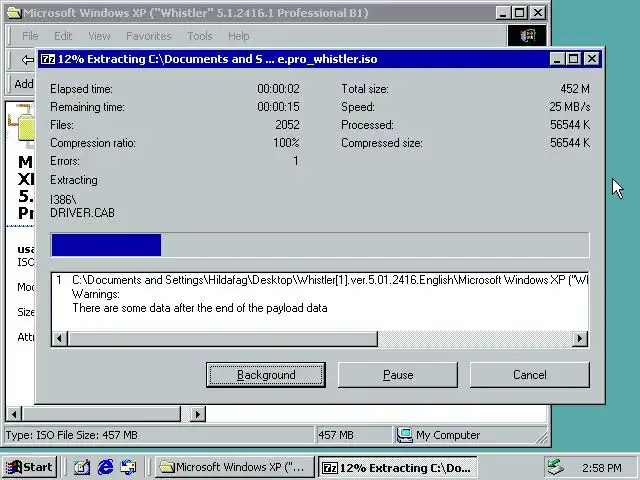640x480 pixels.
Task: Click the Back arrow in Explorer toolbar
Action: [27, 60]
